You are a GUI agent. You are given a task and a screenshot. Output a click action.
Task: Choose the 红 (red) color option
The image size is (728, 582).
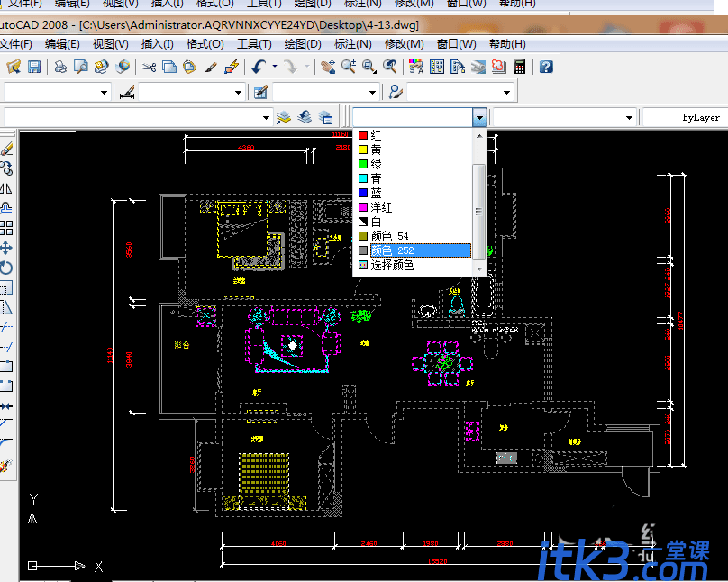pos(414,135)
